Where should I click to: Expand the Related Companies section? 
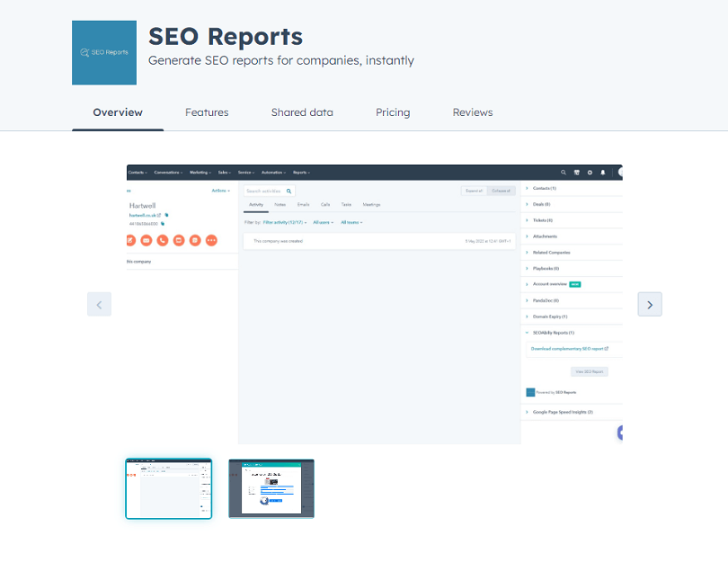(x=573, y=253)
